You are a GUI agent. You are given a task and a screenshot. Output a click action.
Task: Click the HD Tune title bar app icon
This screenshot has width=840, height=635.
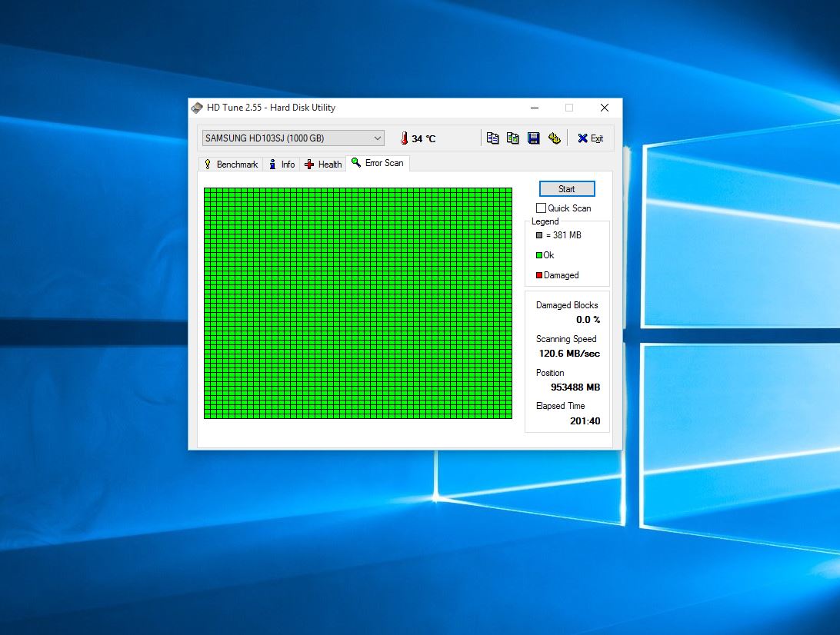[197, 108]
